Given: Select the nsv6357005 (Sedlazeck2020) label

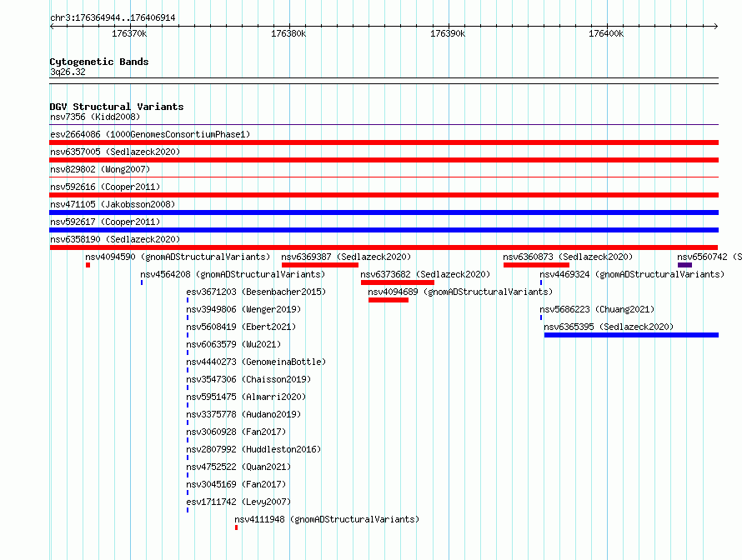Looking at the screenshot, I should point(115,152).
